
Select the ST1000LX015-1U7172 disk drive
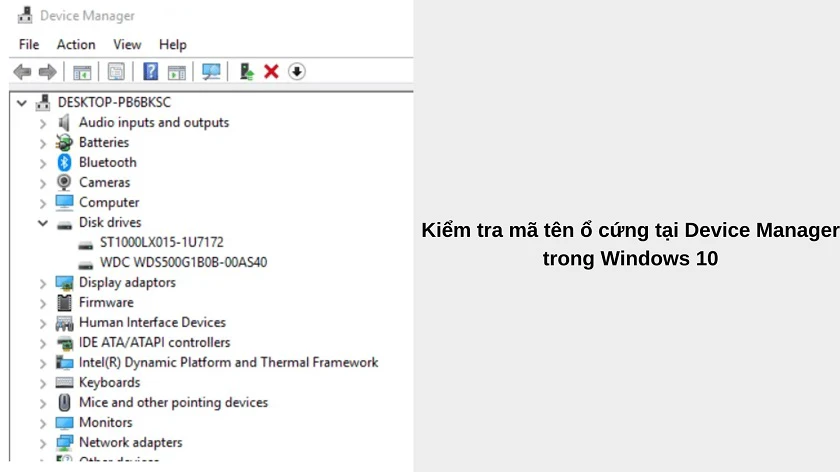[x=162, y=242]
